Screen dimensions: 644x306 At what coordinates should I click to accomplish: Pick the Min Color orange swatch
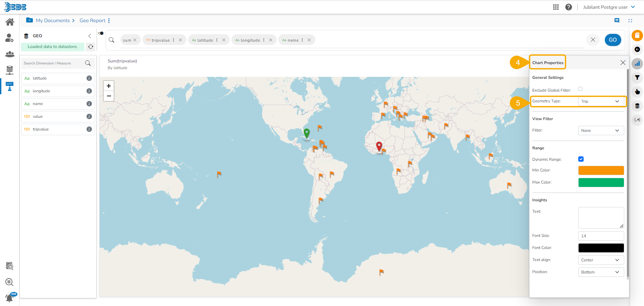pyautogui.click(x=601, y=170)
